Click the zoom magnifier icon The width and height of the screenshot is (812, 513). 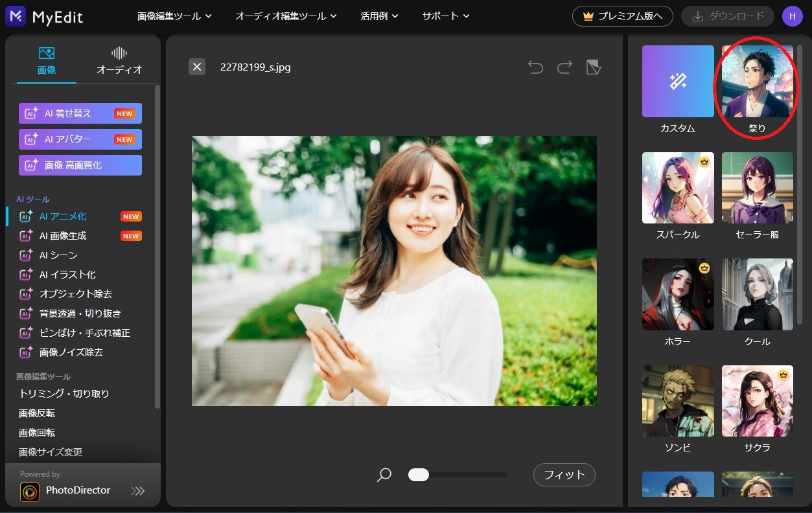tap(384, 475)
